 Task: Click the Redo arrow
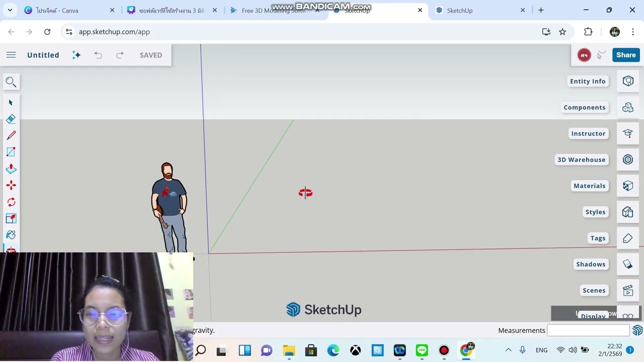point(120,55)
